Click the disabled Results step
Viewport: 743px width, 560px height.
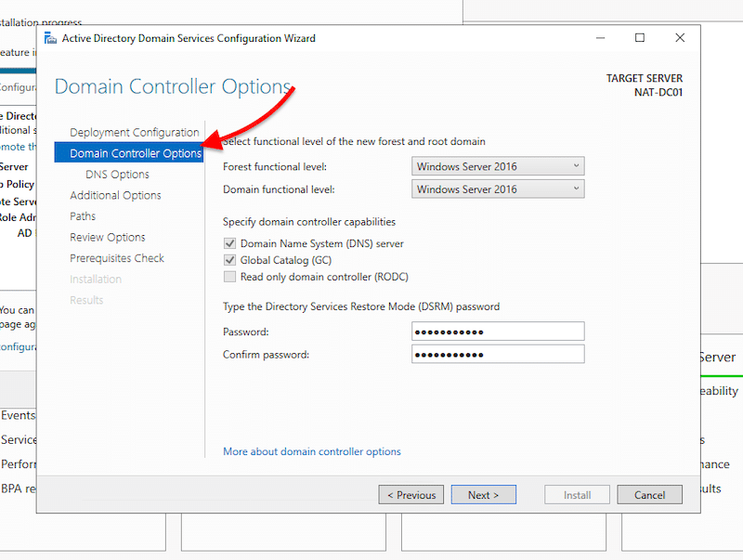86,300
